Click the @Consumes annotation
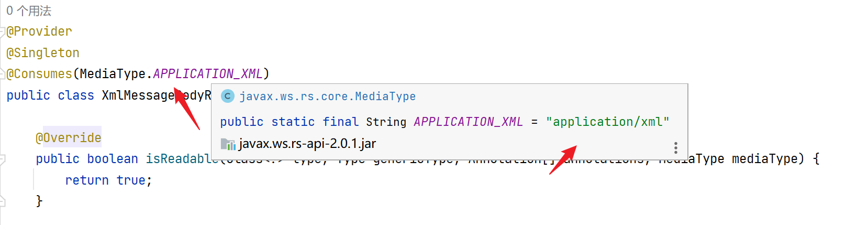The height and width of the screenshot is (225, 868). click(x=39, y=74)
